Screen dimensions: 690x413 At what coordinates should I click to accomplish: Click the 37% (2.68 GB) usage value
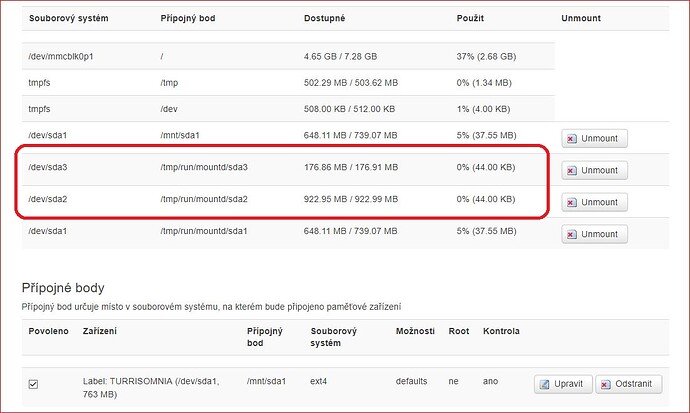click(486, 56)
